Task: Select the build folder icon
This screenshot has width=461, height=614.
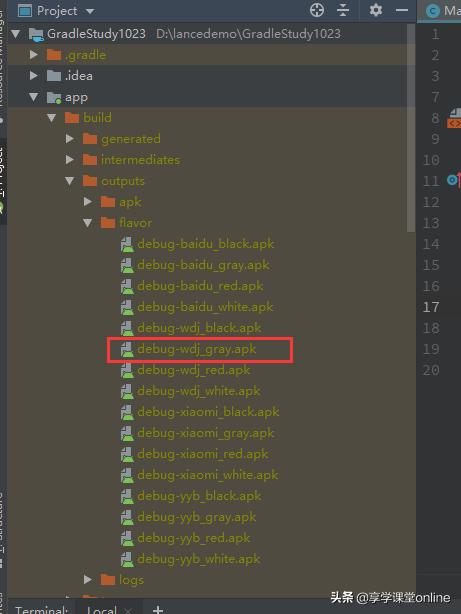Action: pos(72,117)
